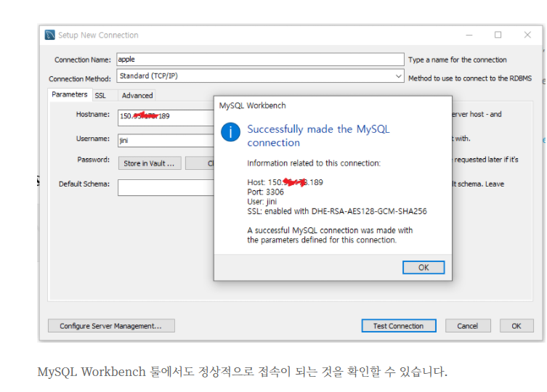Viewport: 547px width, 392px height.
Task: Click 'Method to use to connect to the RDBMS' hint
Action: [x=470, y=78]
